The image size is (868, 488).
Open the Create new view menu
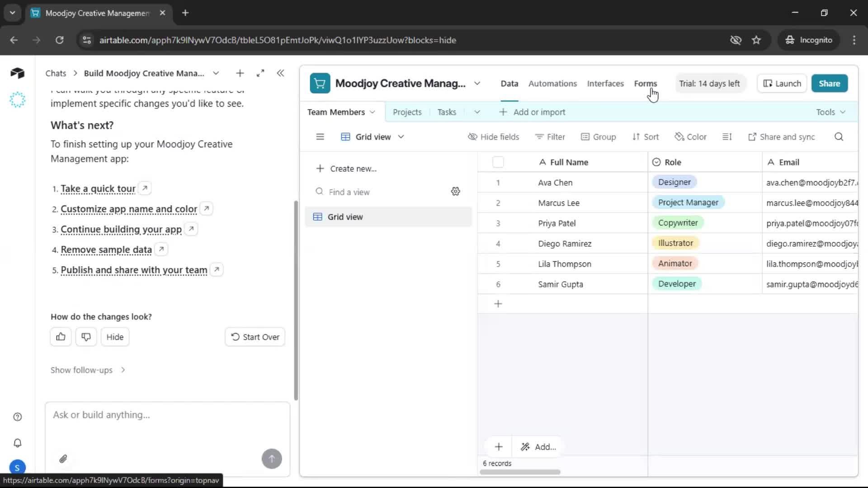(x=346, y=169)
